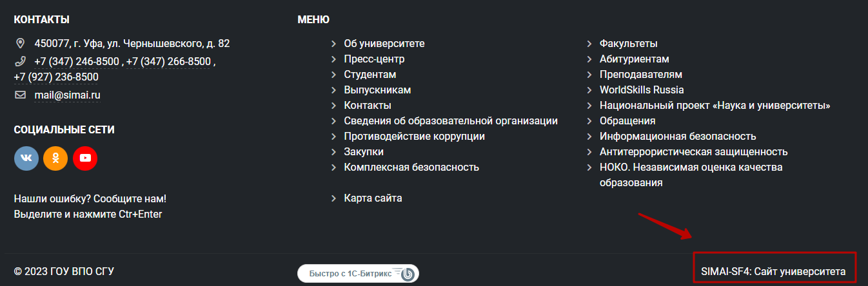Image resolution: width=868 pixels, height=286 pixels.
Task: Open the Противодействие коррупции page
Action: tap(414, 137)
